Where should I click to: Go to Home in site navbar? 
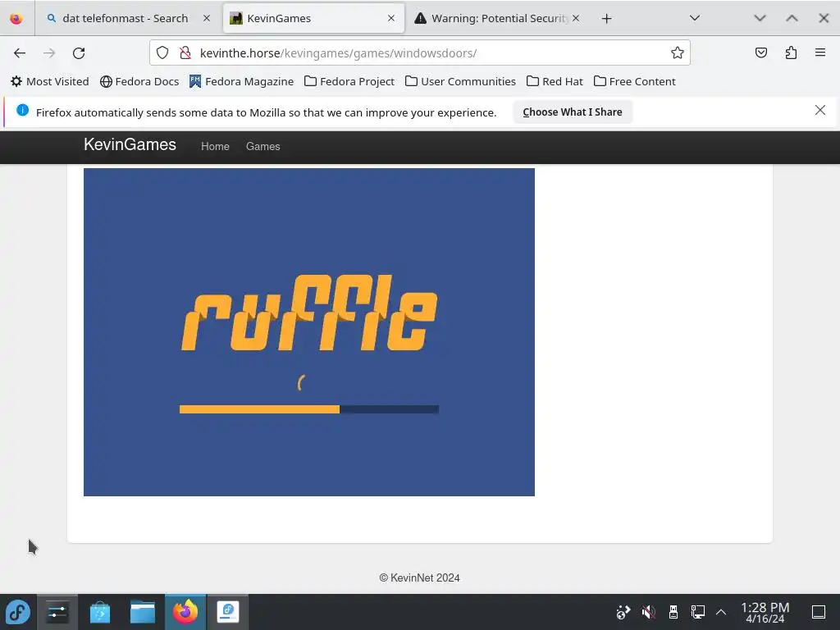(215, 146)
